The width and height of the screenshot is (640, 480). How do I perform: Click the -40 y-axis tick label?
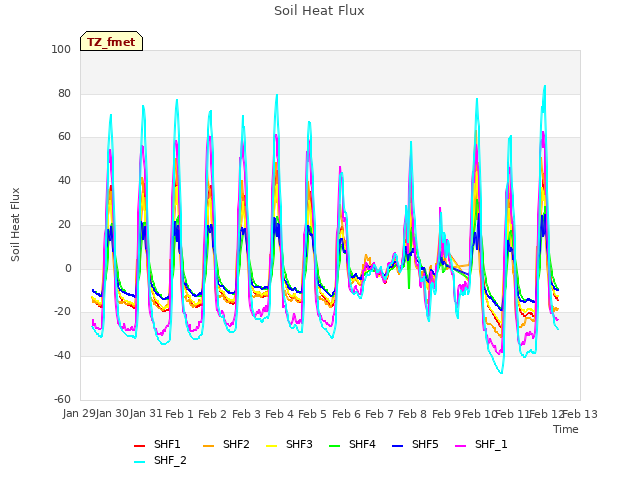[x=62, y=356]
